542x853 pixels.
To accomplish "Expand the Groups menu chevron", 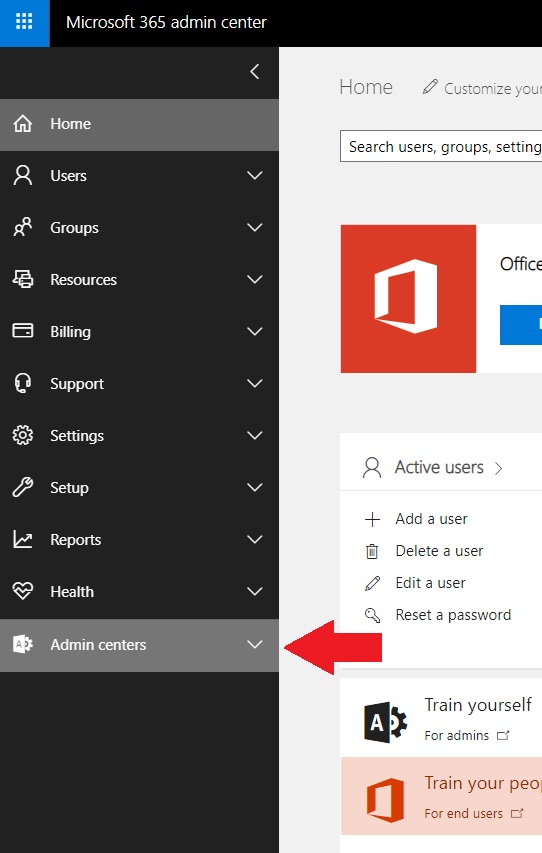I will coord(255,227).
